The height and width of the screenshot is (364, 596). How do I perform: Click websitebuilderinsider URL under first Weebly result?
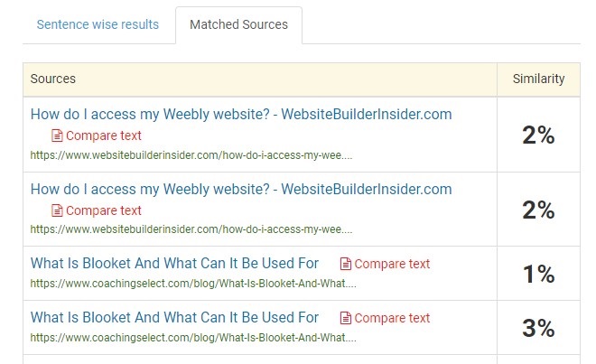[191, 155]
